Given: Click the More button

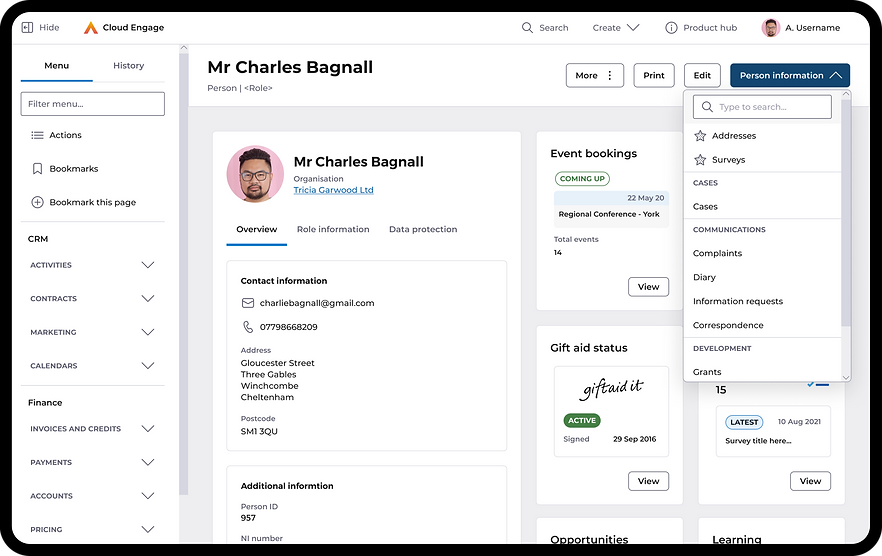Looking at the screenshot, I should click(595, 75).
